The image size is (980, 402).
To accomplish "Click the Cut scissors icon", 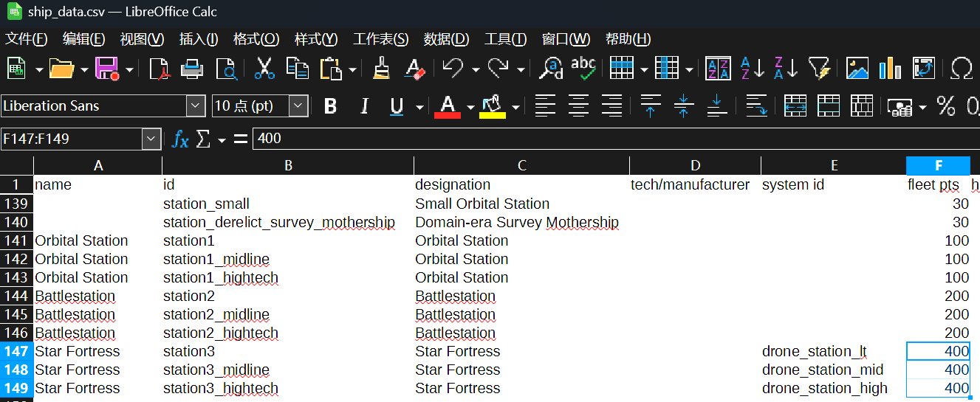I will [x=264, y=69].
